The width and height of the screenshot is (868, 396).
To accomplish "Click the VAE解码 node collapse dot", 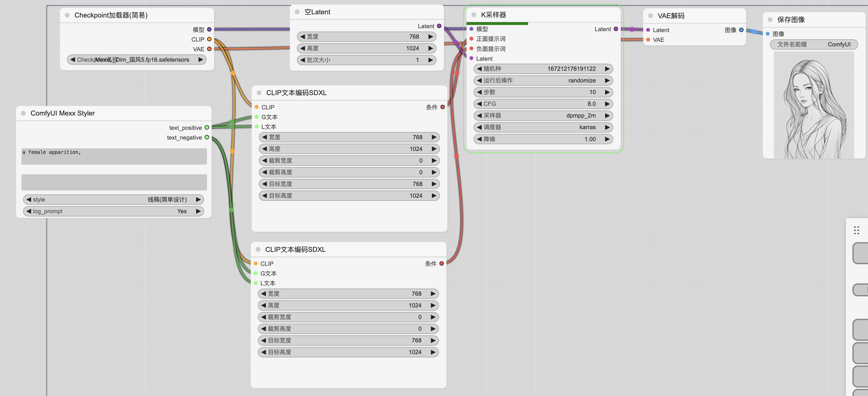I will pyautogui.click(x=650, y=16).
